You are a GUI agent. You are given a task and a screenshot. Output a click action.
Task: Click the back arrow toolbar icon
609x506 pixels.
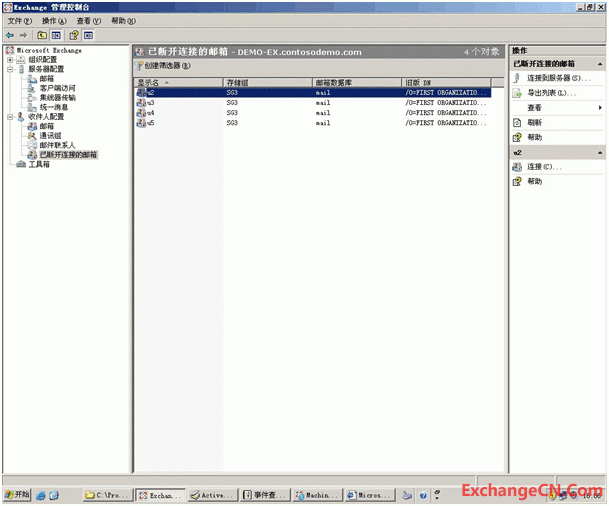pyautogui.click(x=10, y=34)
